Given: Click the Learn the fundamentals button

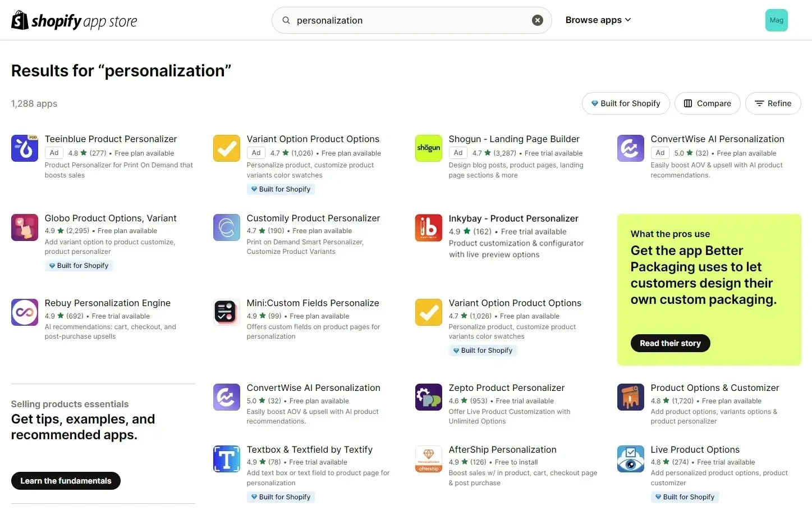Looking at the screenshot, I should [x=66, y=481].
